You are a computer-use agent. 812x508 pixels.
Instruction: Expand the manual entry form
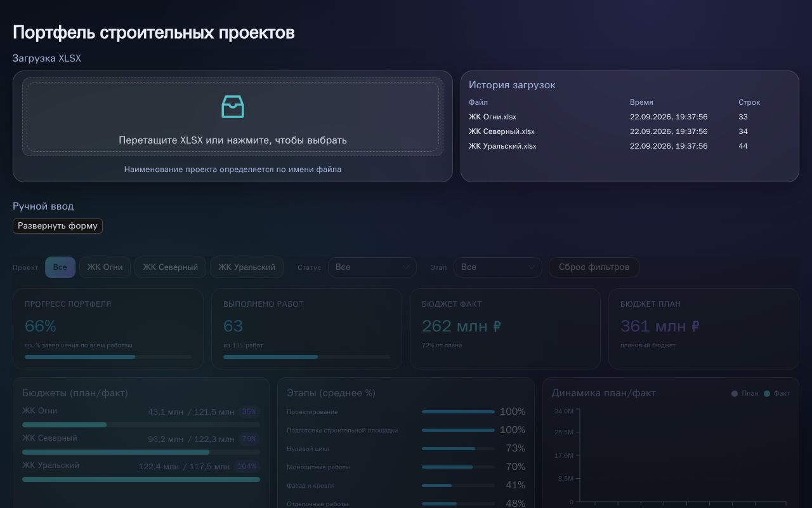pos(58,225)
